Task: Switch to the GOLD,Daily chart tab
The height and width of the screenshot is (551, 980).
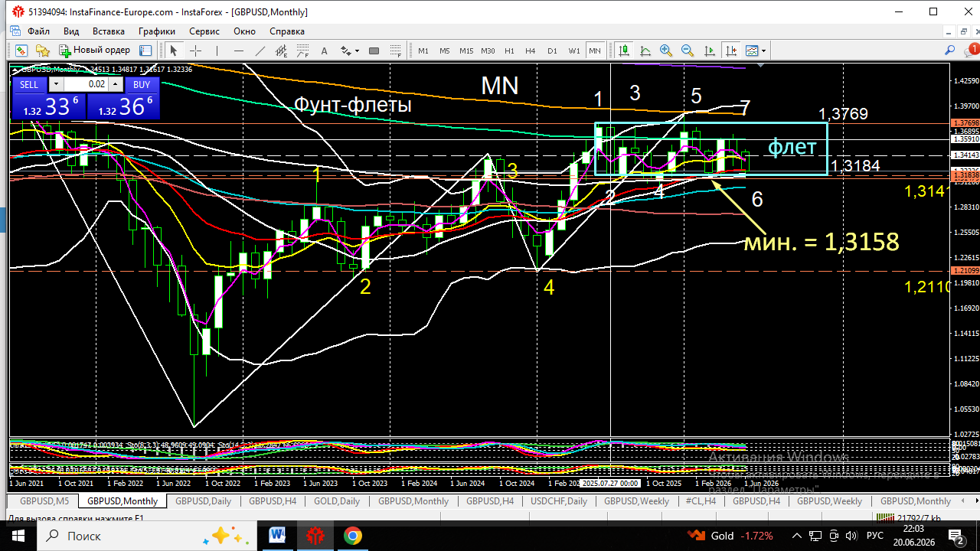Action: point(337,501)
